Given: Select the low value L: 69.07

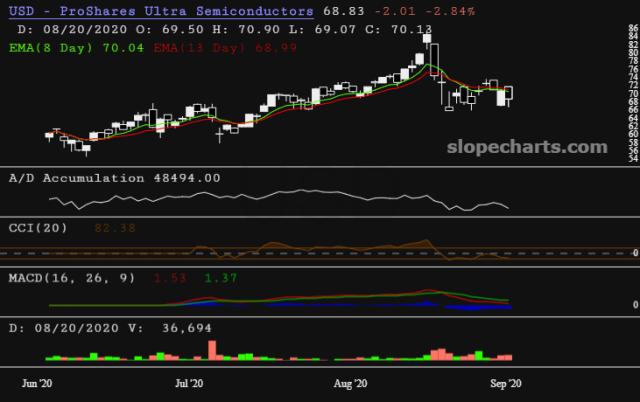Looking at the screenshot, I should click(x=322, y=29).
